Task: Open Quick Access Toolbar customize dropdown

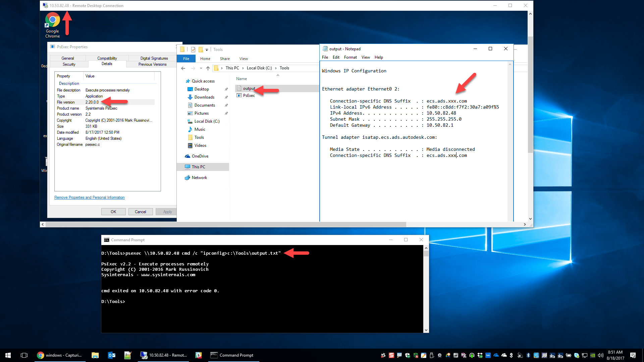Action: [207, 50]
